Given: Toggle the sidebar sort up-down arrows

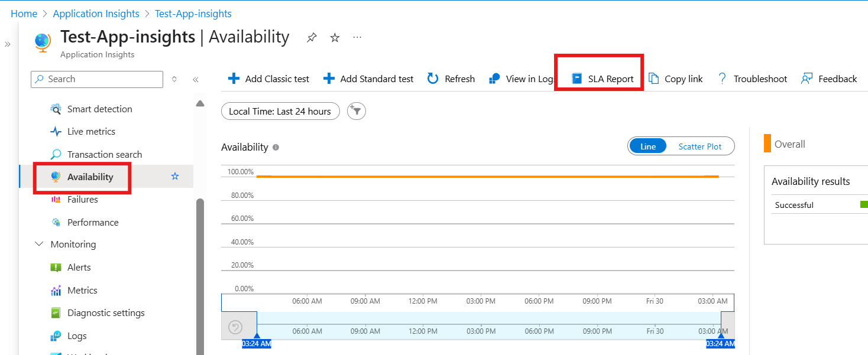Looking at the screenshot, I should coord(174,79).
